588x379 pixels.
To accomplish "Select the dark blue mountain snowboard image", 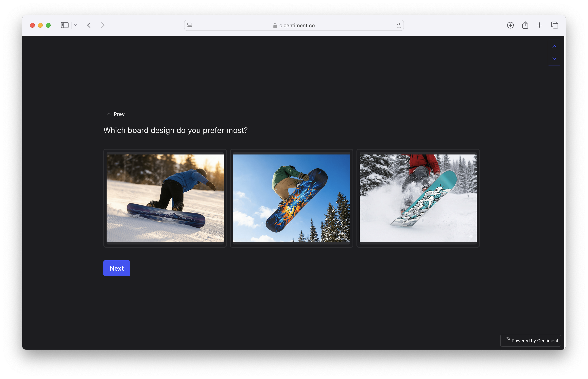I will click(x=165, y=198).
